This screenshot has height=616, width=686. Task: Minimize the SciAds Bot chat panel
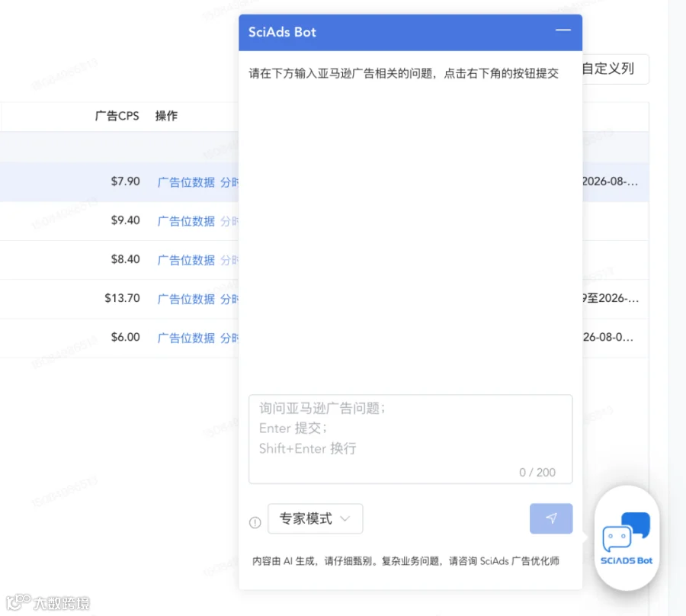coord(563,30)
